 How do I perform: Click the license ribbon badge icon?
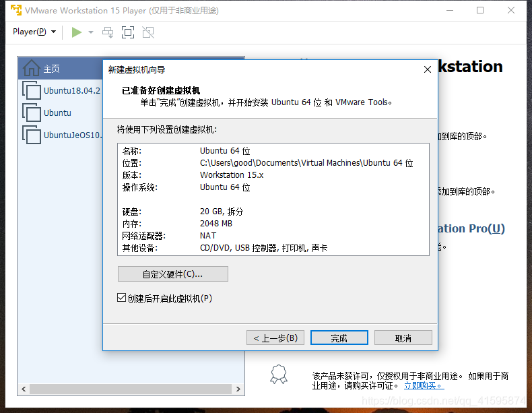[x=279, y=375]
